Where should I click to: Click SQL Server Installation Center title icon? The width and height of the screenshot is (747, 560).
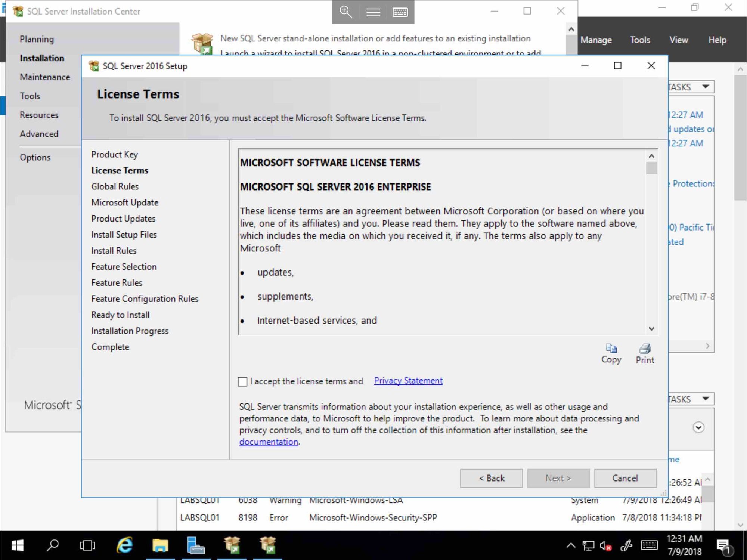click(18, 11)
